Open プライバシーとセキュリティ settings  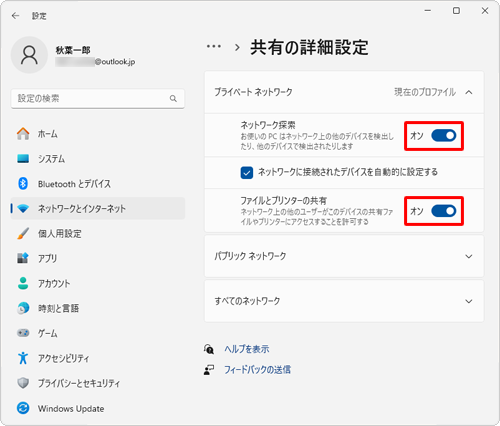coord(98,383)
